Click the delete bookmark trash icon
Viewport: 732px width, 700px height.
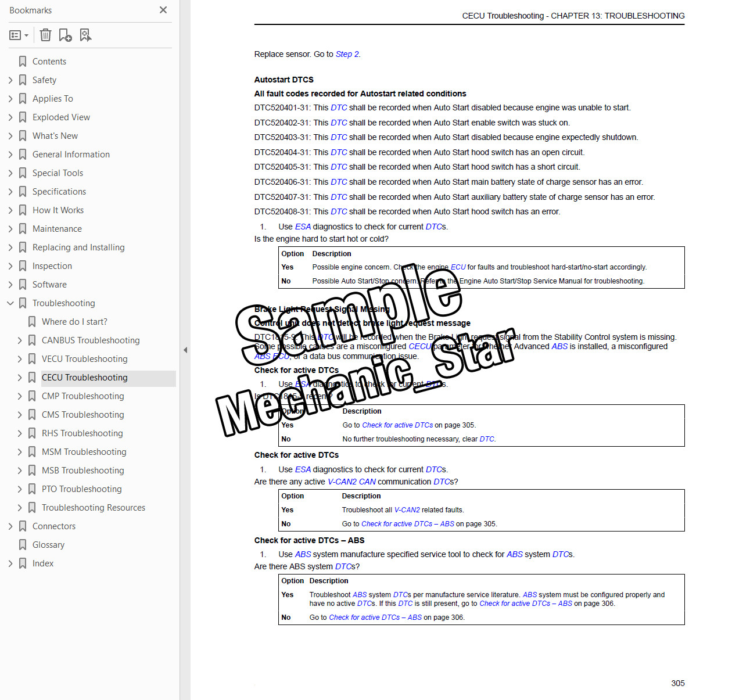tap(45, 35)
